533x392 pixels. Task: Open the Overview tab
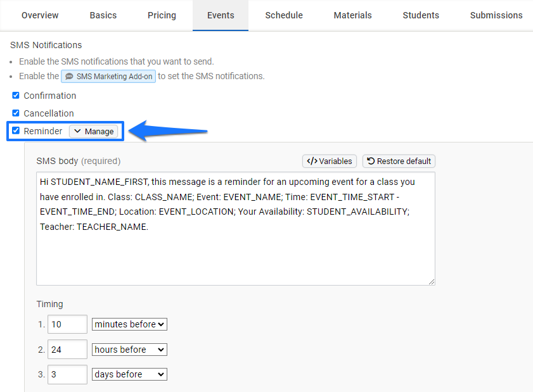point(40,15)
